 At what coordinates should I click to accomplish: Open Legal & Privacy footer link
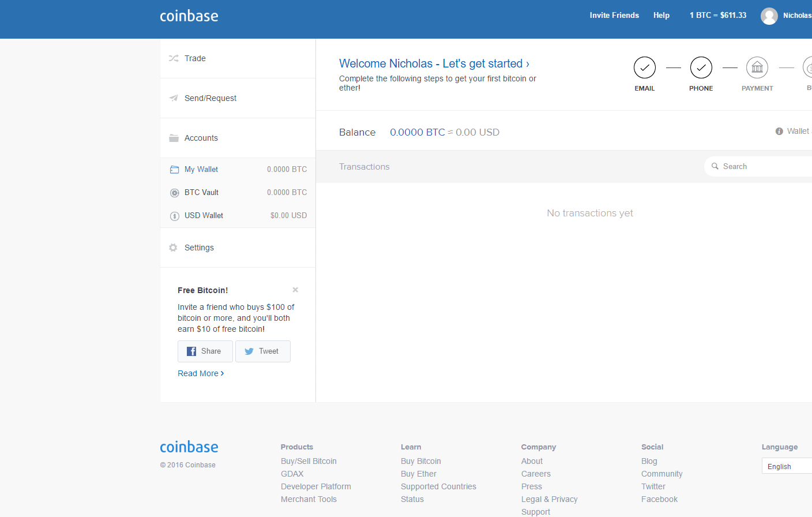pyautogui.click(x=550, y=499)
